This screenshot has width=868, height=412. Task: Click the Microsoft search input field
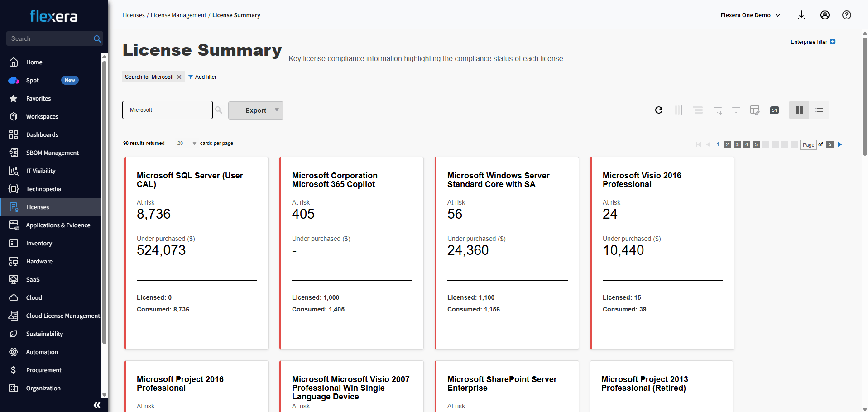[168, 110]
